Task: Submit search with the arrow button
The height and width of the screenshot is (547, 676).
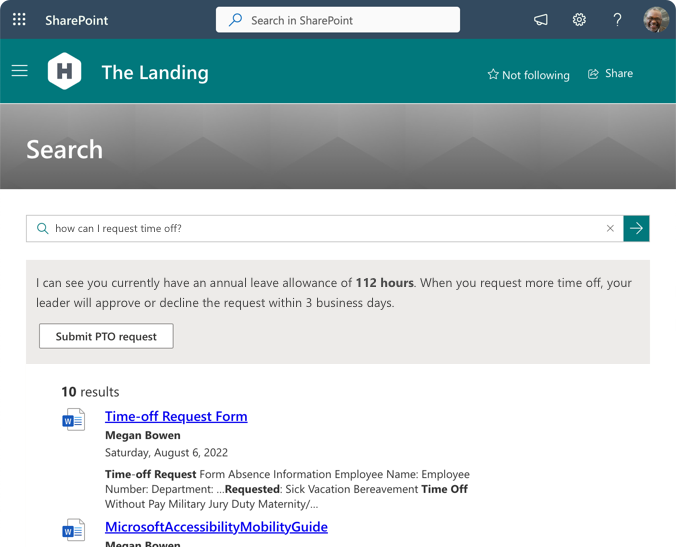Action: point(636,228)
